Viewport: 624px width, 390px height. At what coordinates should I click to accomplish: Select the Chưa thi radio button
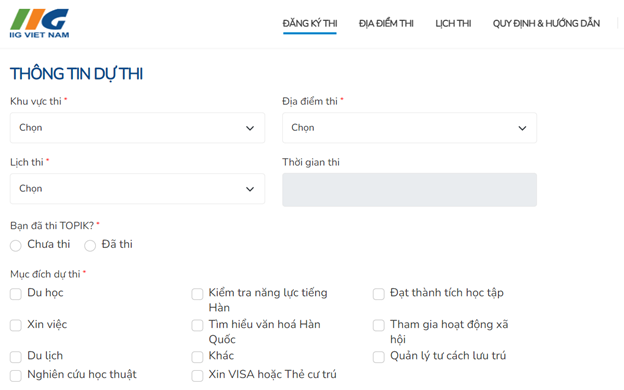pyautogui.click(x=16, y=246)
